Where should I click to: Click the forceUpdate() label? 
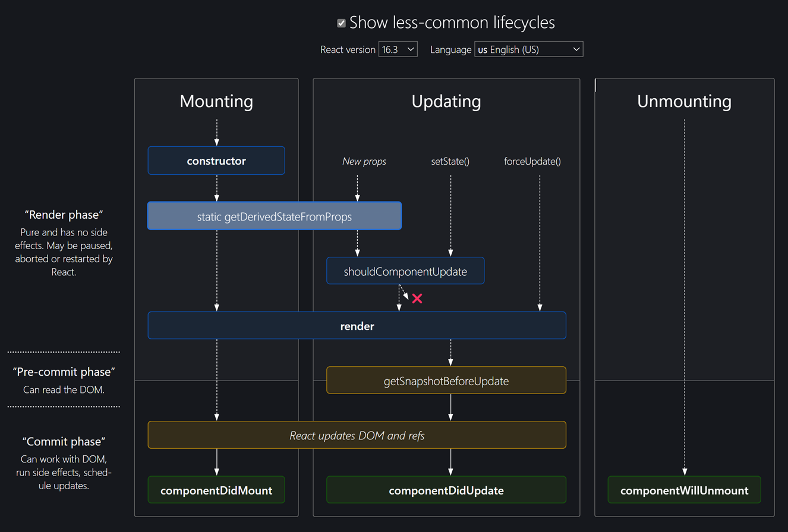tap(532, 161)
